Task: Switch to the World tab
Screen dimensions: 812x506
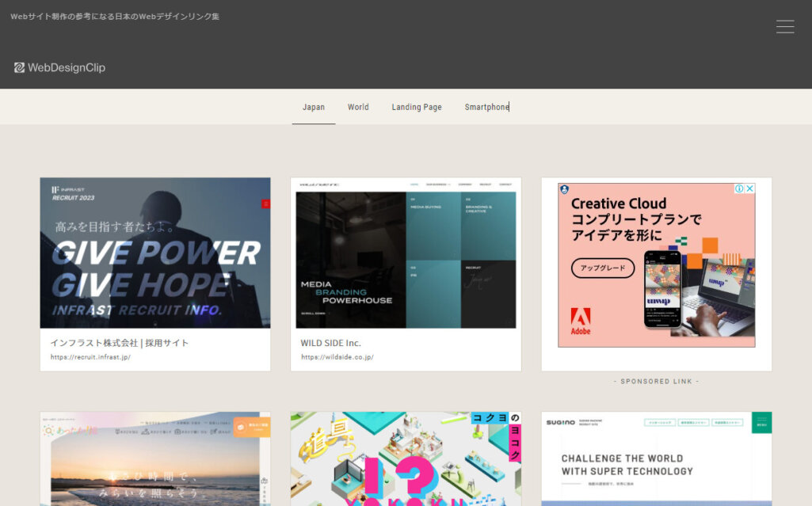Action: point(358,107)
